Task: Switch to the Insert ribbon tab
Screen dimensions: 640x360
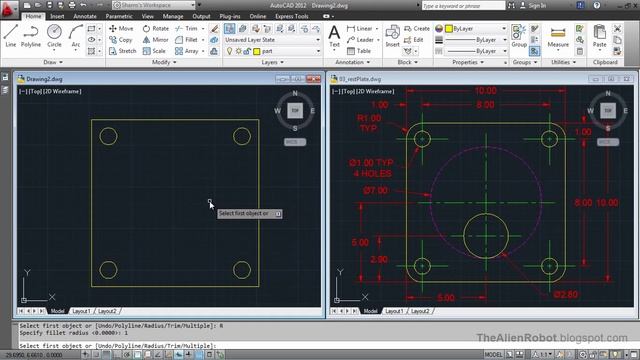Action: (x=57, y=16)
